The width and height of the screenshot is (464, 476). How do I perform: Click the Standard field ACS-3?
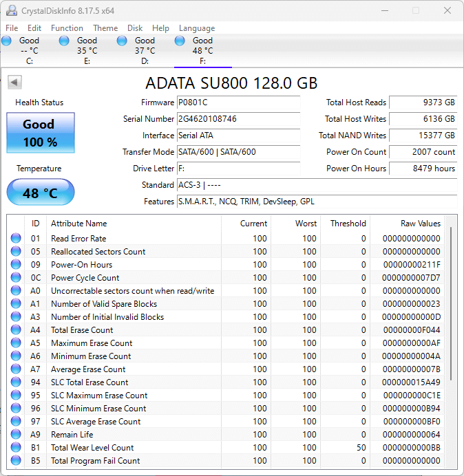(317, 184)
